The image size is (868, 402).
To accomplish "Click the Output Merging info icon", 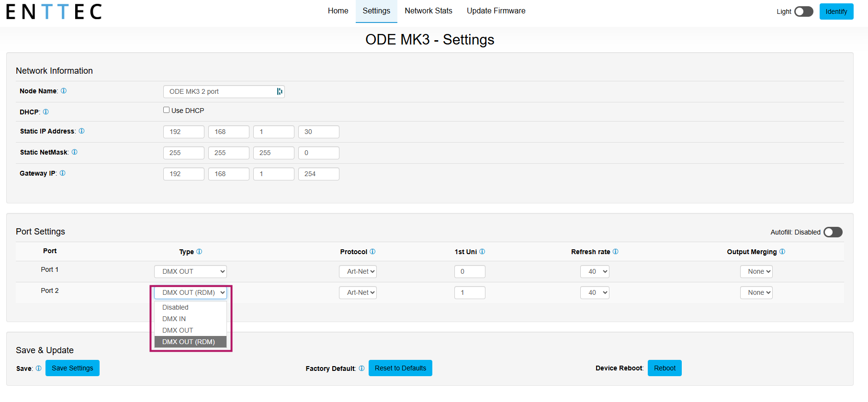I will tap(782, 252).
